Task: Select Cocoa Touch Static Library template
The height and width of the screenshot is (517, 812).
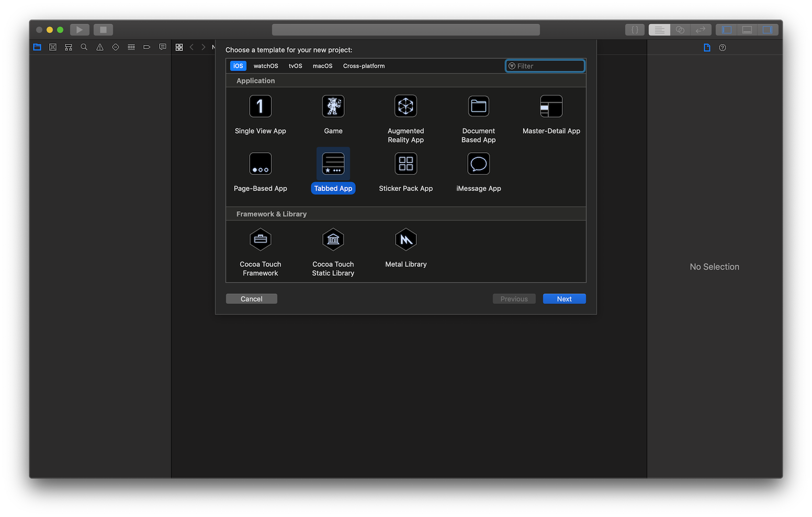Action: 333,252
